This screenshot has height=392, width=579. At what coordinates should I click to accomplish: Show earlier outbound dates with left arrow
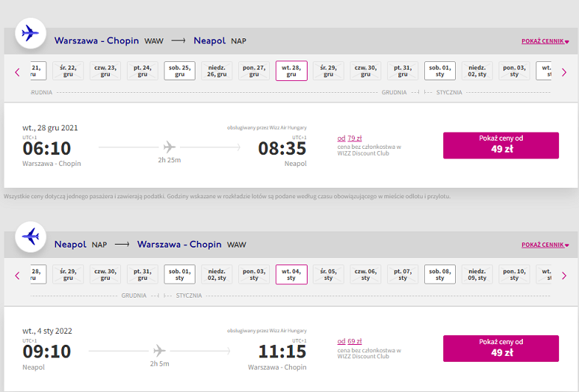pos(18,72)
